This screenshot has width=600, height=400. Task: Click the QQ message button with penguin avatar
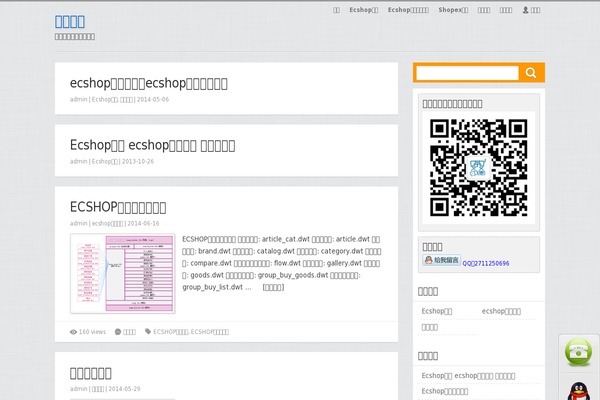point(441,260)
